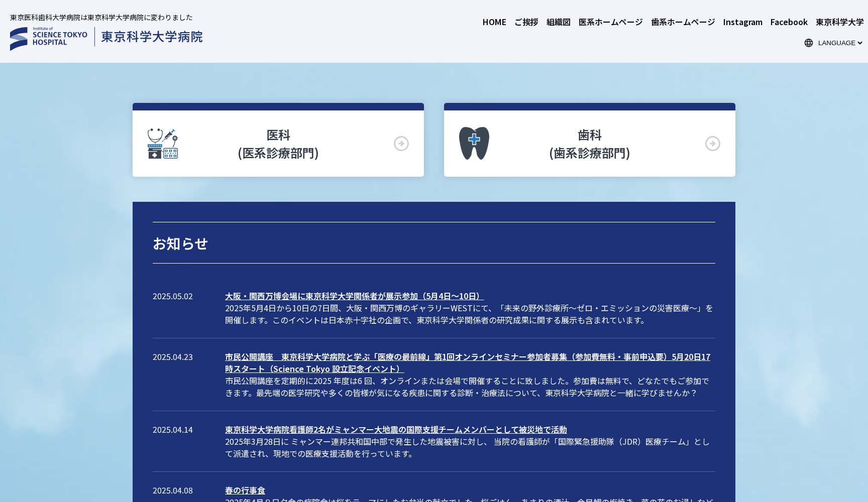Click the circular arrow icon beside 医科
Screen dimensions: 868x502
(401, 144)
